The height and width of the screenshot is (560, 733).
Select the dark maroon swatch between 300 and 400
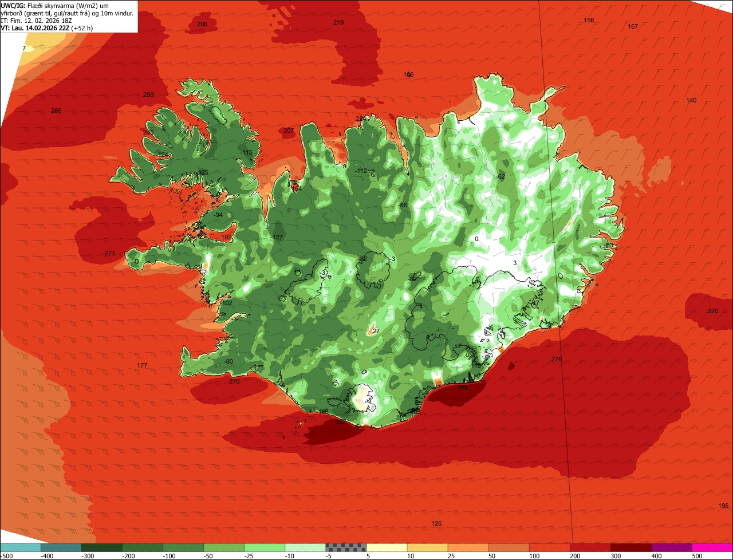coord(630,547)
